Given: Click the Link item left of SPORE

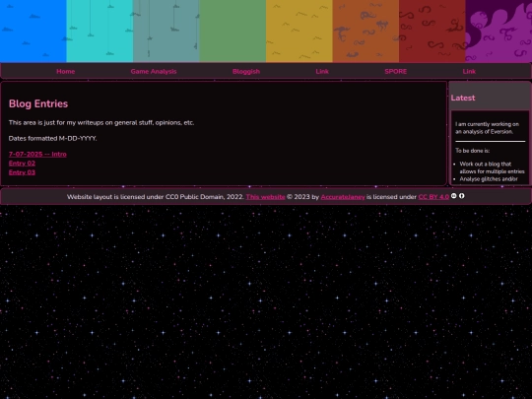Looking at the screenshot, I should pos(322,72).
